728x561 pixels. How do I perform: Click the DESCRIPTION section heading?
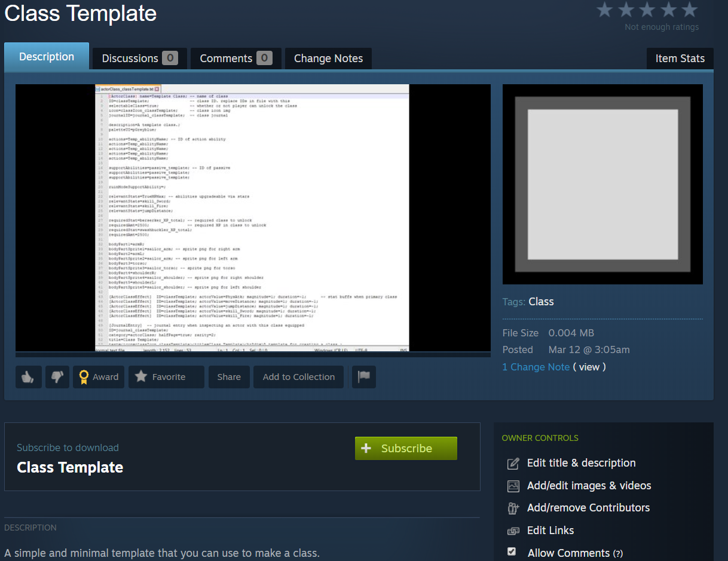[30, 528]
